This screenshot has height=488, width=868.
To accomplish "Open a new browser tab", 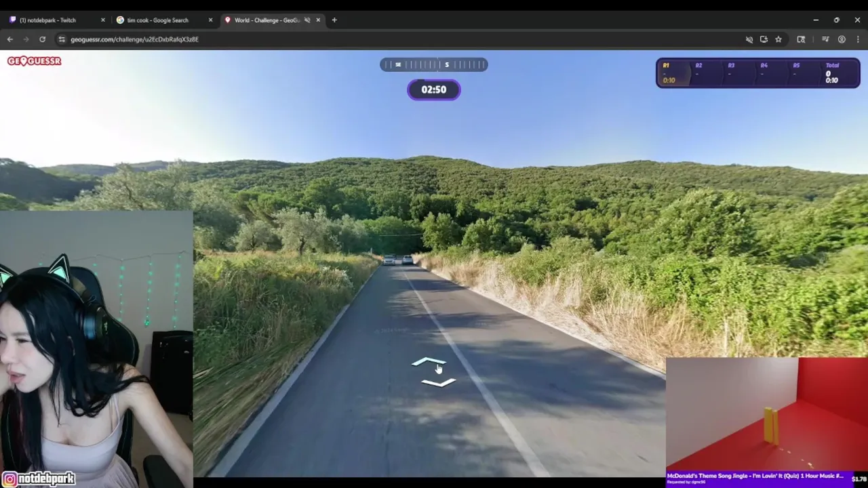I will pyautogui.click(x=334, y=20).
